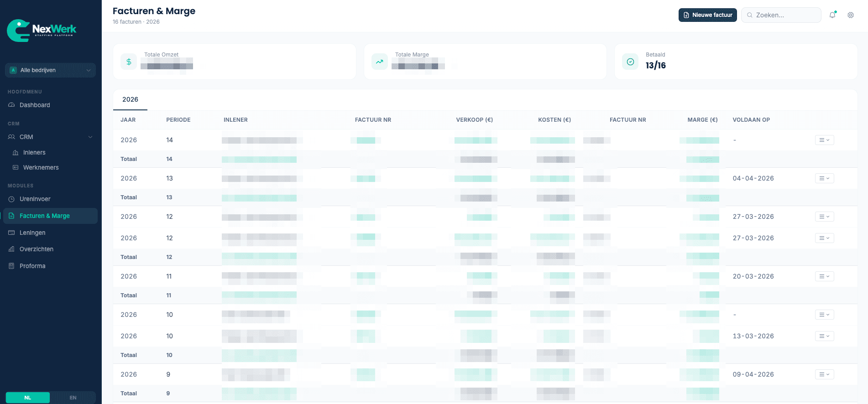Click the 09-04-2026 payment date
The image size is (868, 404).
753,374
